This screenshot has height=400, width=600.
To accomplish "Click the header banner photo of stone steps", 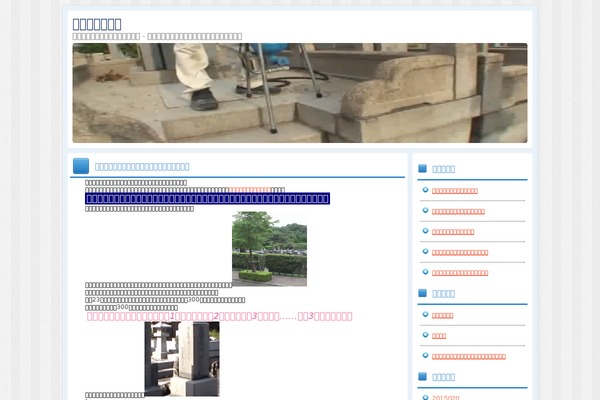I will tap(300, 93).
